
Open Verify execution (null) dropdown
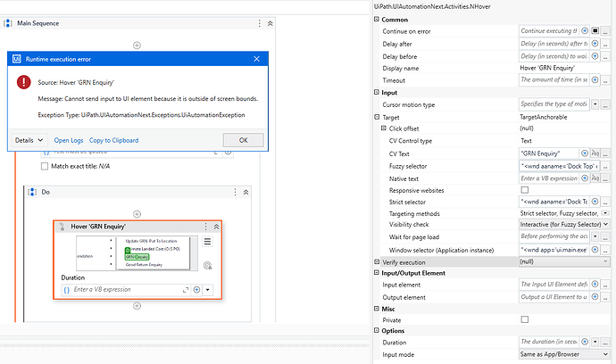pyautogui.click(x=564, y=261)
